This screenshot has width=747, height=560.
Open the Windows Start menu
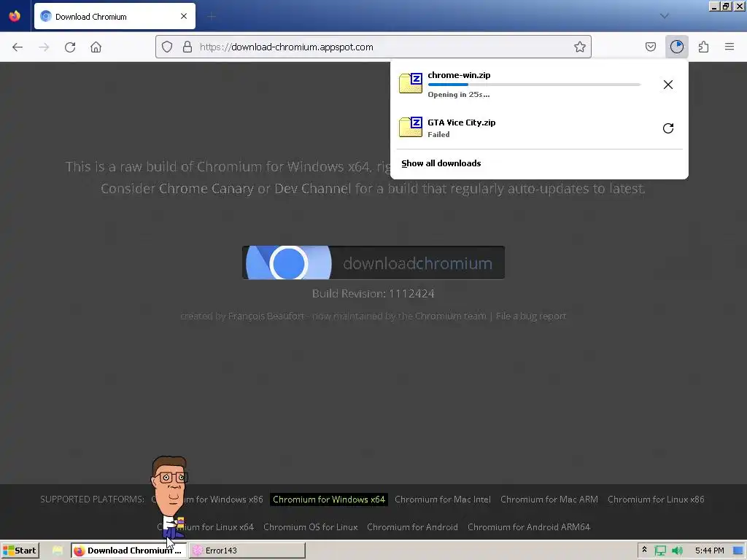click(20, 551)
